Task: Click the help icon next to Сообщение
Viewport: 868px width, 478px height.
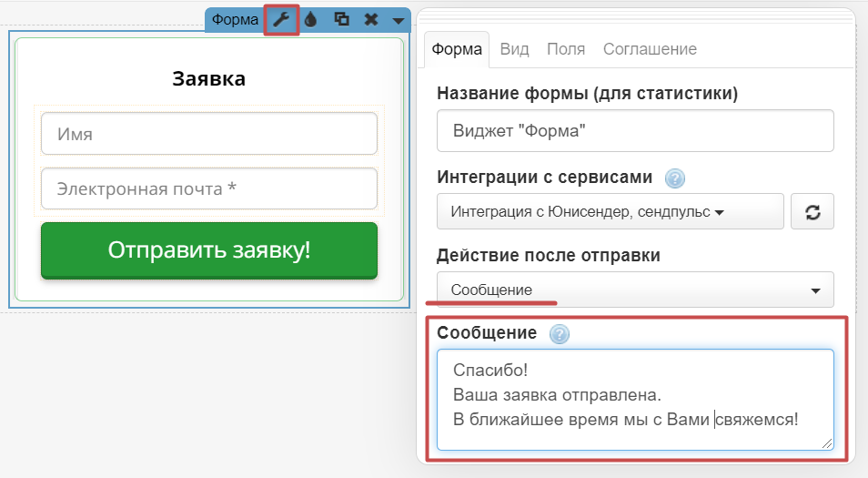Action: tap(560, 334)
